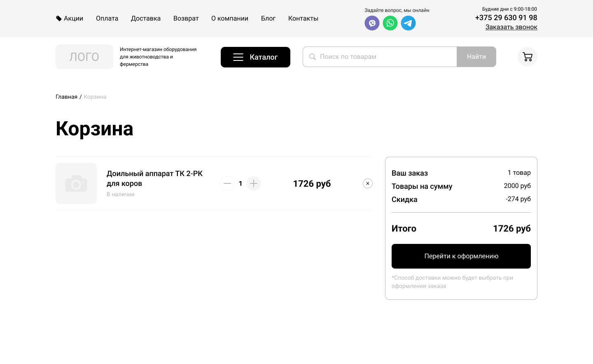This screenshot has width=593, height=364.
Task: Open Контакты page
Action: (303, 19)
